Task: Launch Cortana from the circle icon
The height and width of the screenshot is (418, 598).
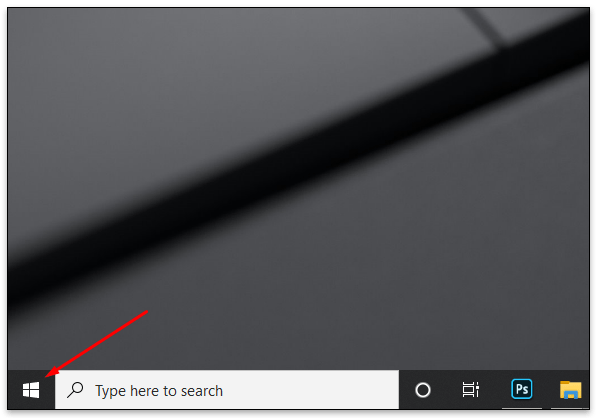Action: point(423,390)
